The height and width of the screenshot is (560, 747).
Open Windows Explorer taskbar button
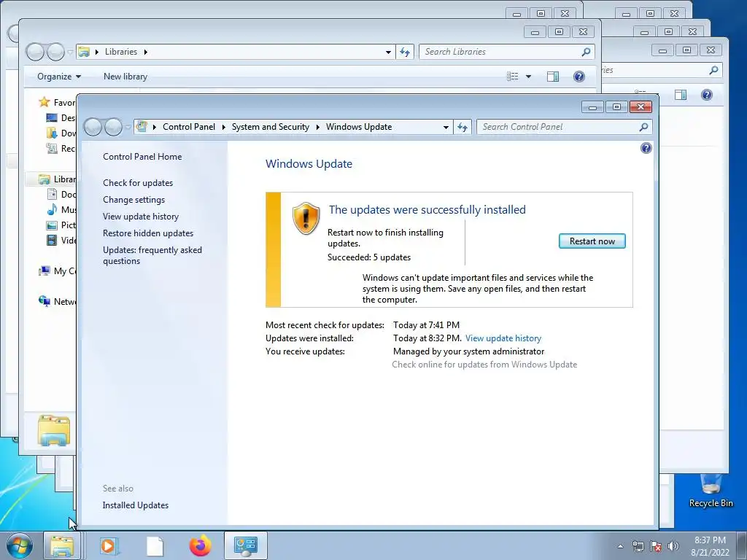coord(62,545)
